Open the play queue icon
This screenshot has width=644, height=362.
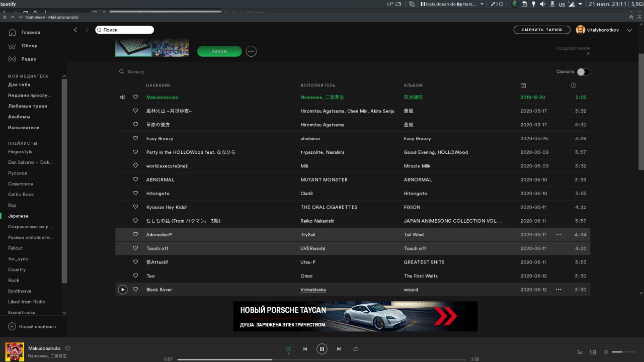pyautogui.click(x=580, y=352)
